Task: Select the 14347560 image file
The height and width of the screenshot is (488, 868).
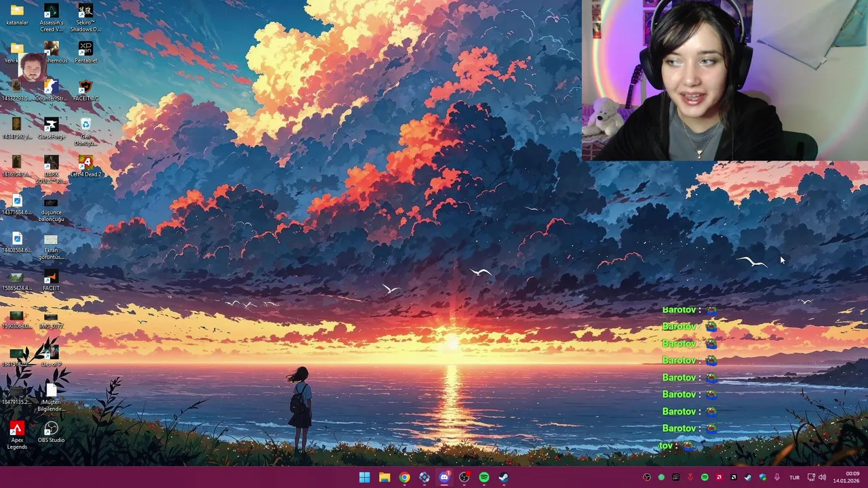Action: (x=17, y=128)
